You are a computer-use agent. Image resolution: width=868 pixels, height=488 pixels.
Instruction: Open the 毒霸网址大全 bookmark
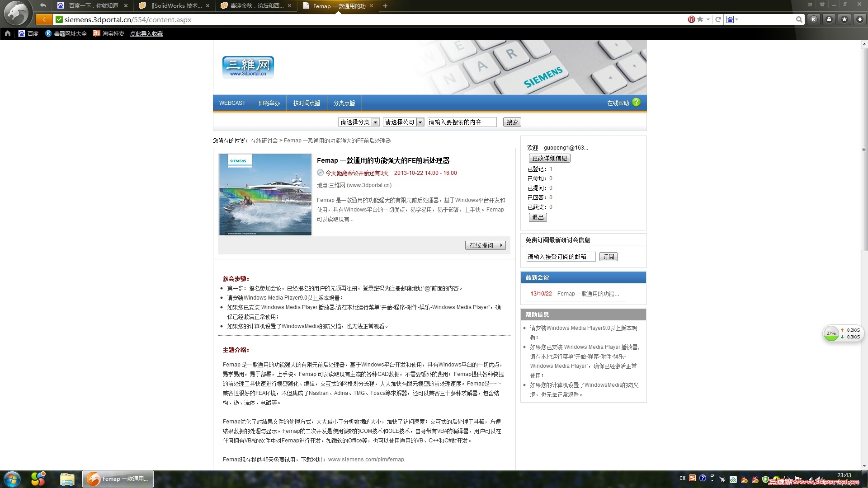click(66, 33)
